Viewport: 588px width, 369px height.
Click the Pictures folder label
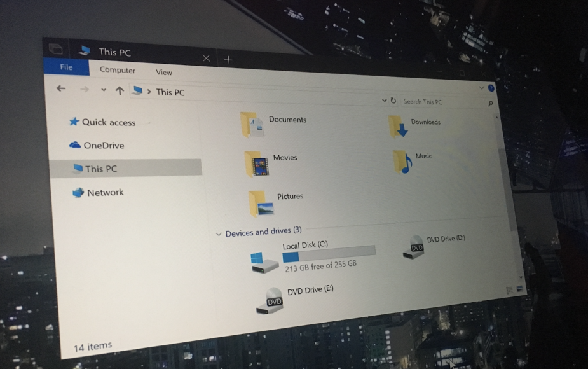(x=291, y=196)
